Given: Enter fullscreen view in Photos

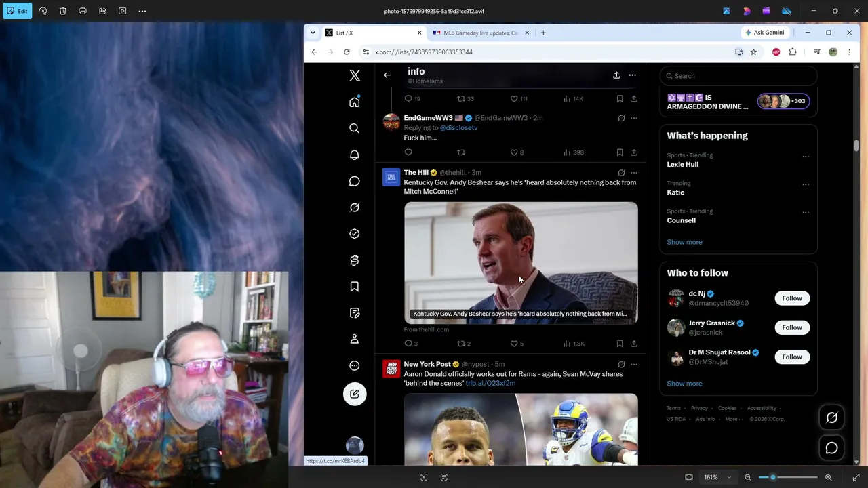Looking at the screenshot, I should [x=856, y=477].
